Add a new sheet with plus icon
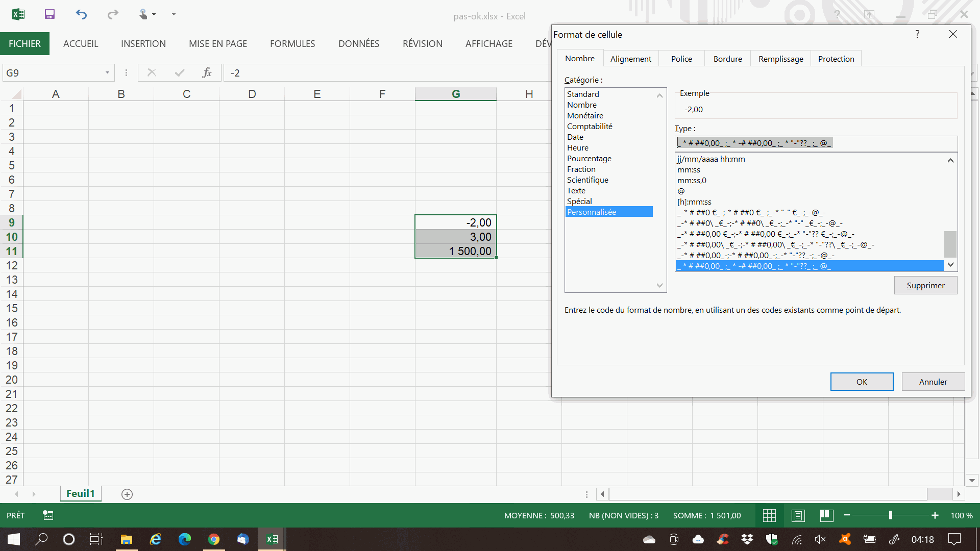The image size is (980, 551). pyautogui.click(x=127, y=494)
